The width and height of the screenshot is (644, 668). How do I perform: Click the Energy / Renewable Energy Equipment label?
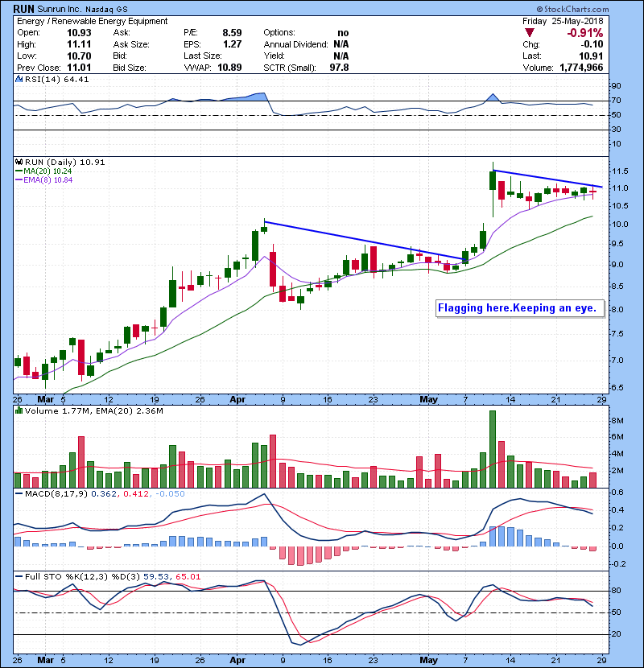[x=92, y=21]
